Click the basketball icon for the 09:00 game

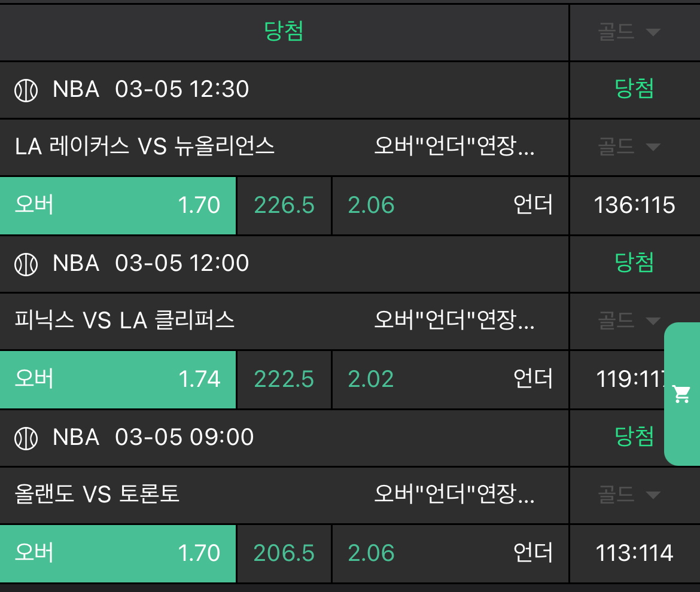[26, 438]
